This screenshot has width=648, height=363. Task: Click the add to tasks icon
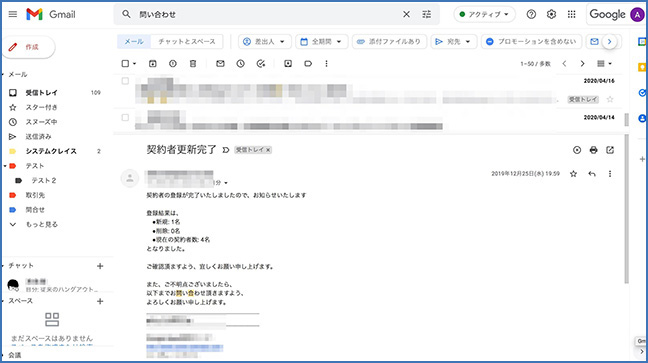pos(261,64)
